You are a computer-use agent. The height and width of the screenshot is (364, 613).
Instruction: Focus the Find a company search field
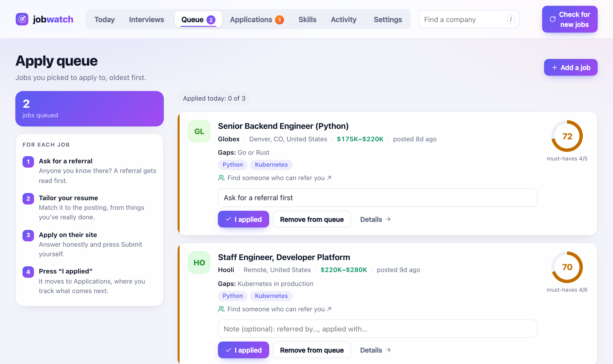pos(469,19)
